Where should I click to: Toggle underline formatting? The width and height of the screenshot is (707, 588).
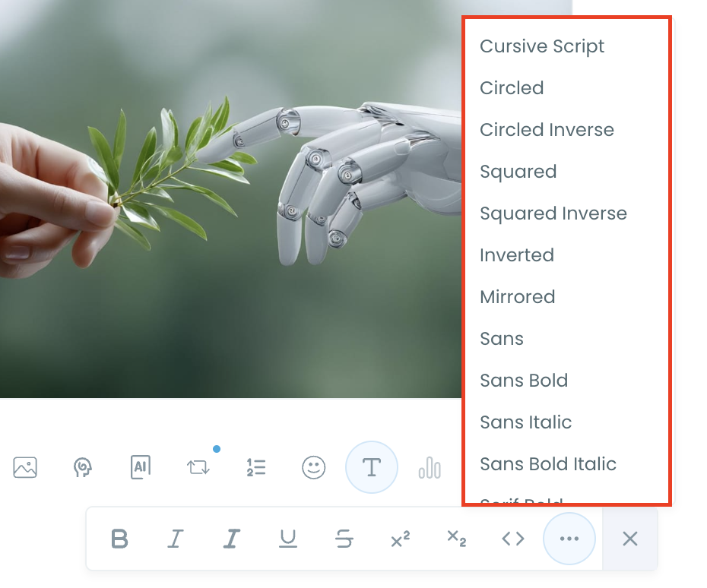[288, 539]
